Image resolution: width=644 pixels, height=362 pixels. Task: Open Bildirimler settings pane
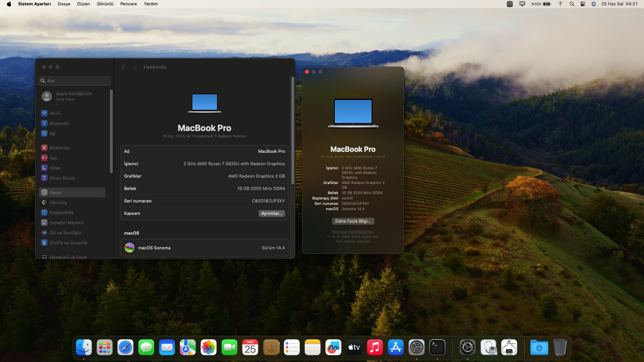[59, 148]
